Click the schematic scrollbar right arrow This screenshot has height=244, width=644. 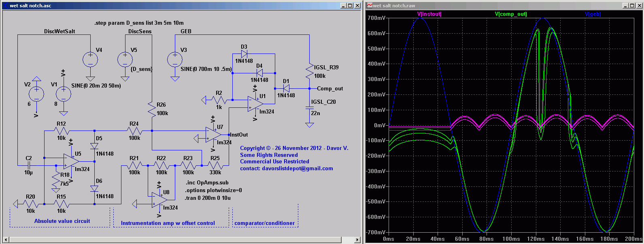click(357, 240)
